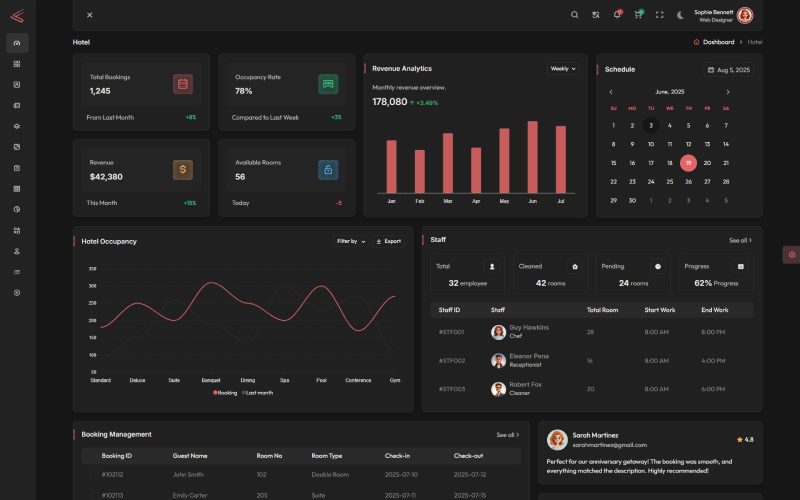Open the notifications bell

click(x=617, y=15)
